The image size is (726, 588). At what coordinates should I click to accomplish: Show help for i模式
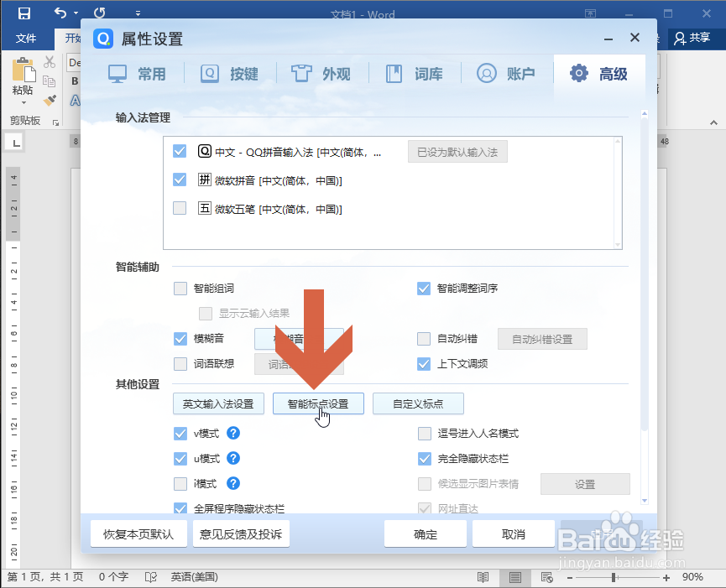(x=233, y=483)
